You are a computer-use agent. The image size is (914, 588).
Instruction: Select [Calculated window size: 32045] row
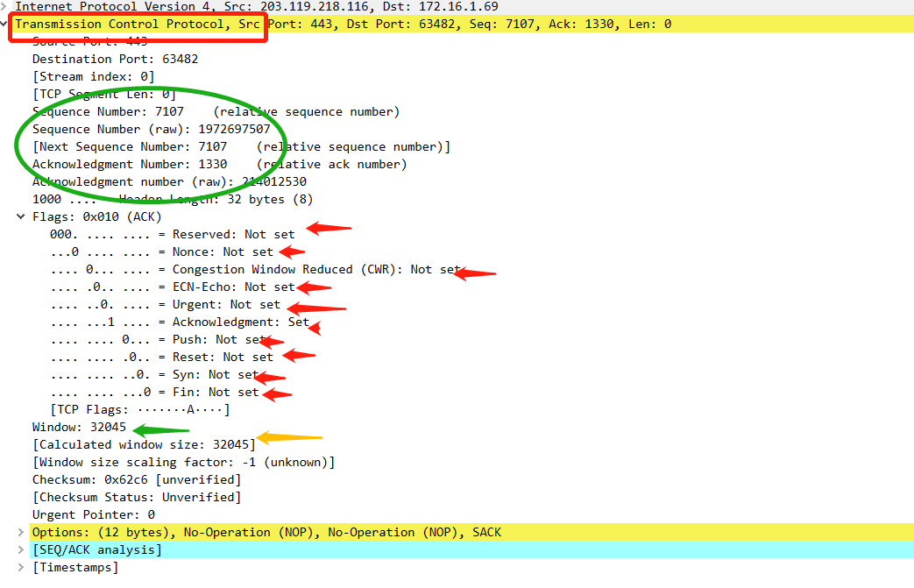click(x=144, y=444)
